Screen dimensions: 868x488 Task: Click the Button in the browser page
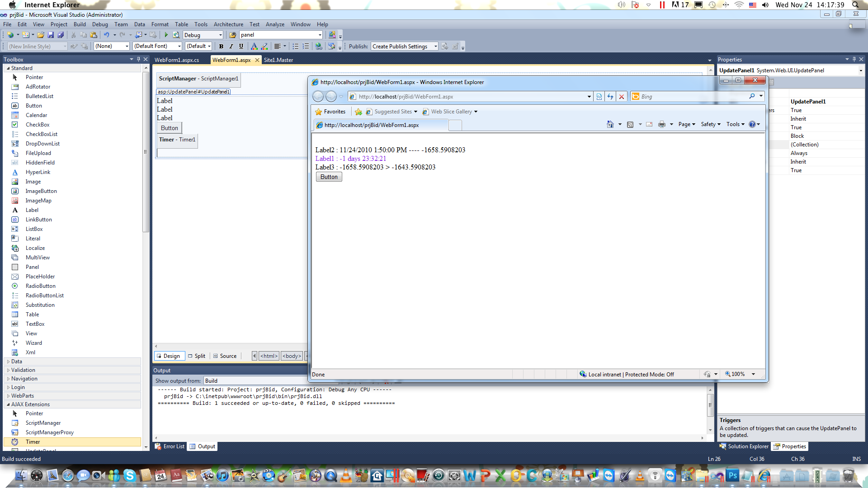pyautogui.click(x=329, y=177)
